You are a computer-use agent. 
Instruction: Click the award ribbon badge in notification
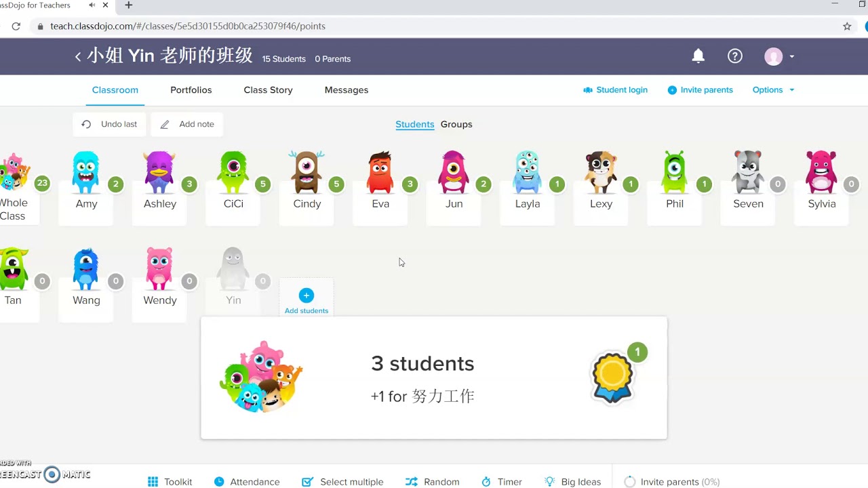pos(612,378)
